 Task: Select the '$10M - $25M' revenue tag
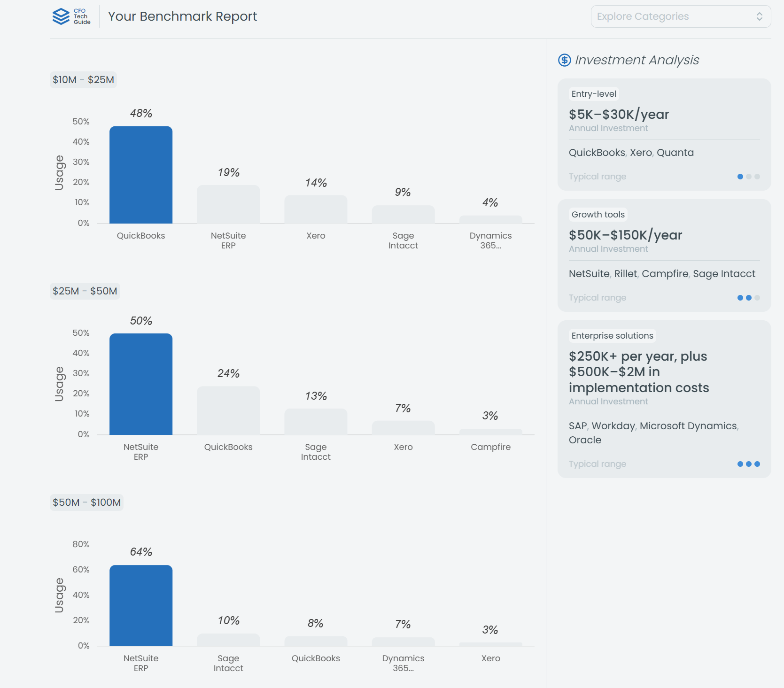coord(83,80)
